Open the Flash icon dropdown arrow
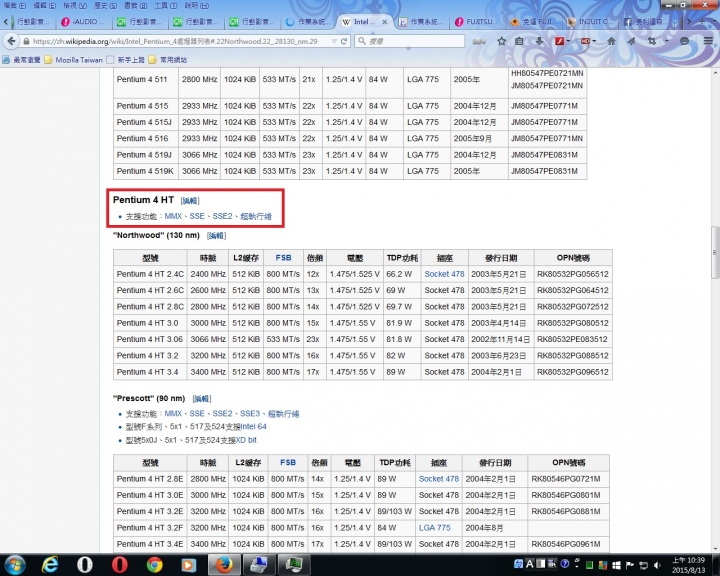Viewport: 720px width, 576px height. click(x=568, y=41)
